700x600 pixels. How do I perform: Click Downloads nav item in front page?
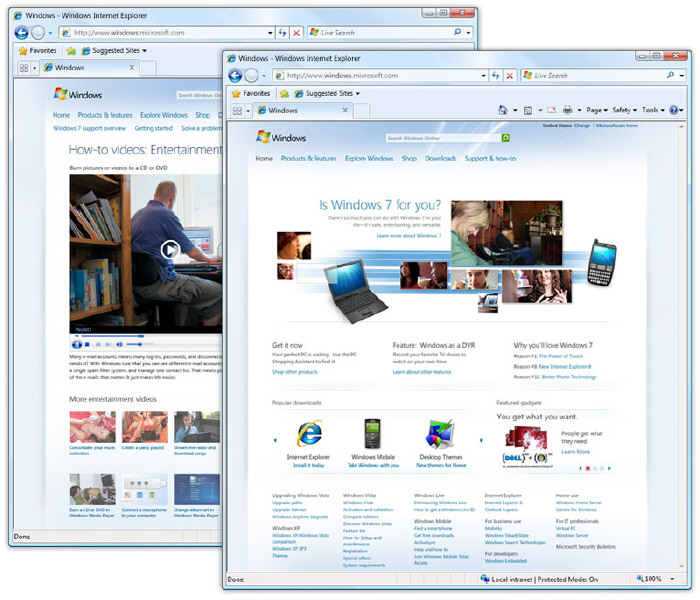pos(441,158)
